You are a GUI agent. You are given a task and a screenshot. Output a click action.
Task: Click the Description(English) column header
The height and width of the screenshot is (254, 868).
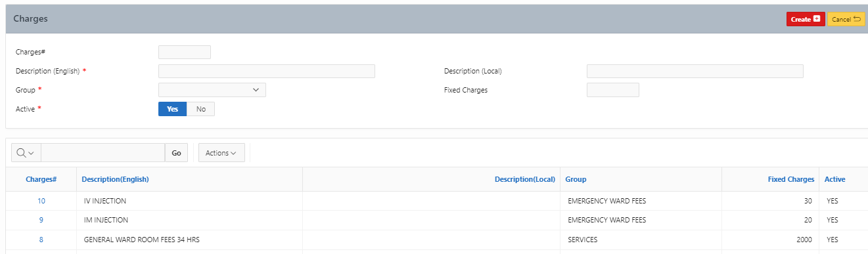[116, 179]
